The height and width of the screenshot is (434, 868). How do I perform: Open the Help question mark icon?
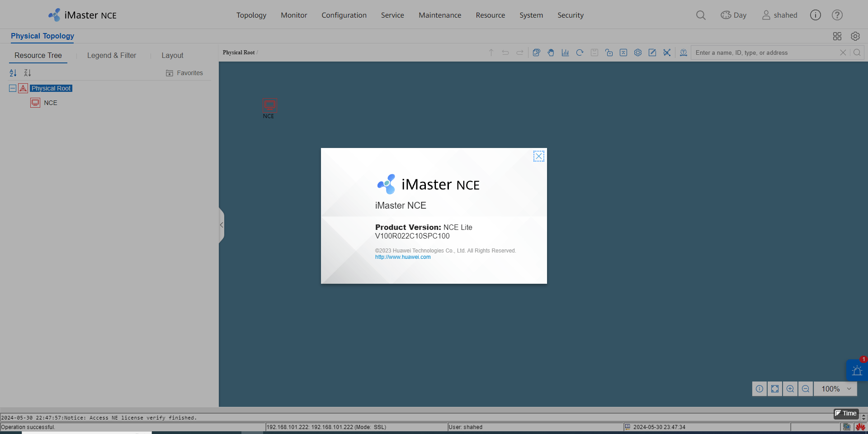(x=837, y=15)
